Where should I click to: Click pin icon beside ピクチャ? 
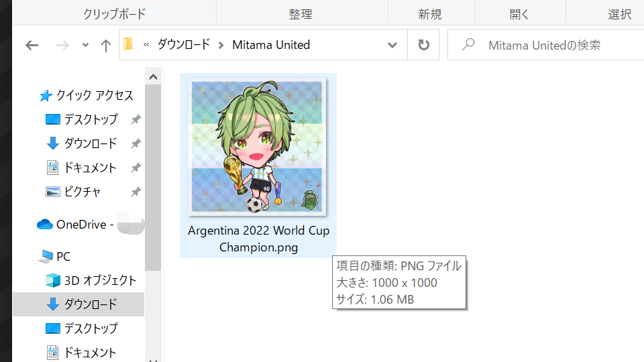(x=136, y=192)
